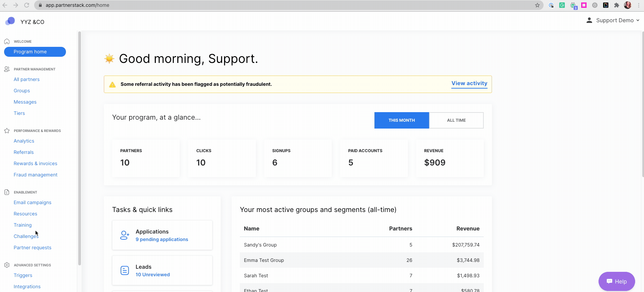Open Fraud management page

[36, 175]
